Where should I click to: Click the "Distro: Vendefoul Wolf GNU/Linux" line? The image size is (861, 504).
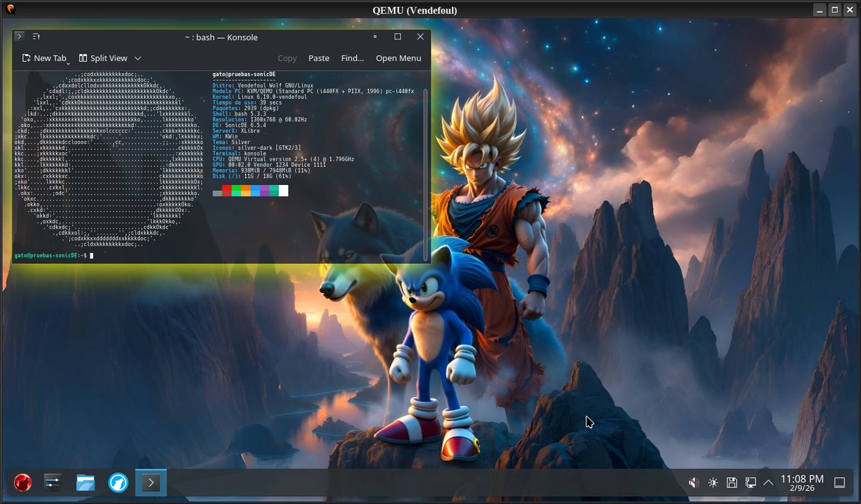click(263, 85)
